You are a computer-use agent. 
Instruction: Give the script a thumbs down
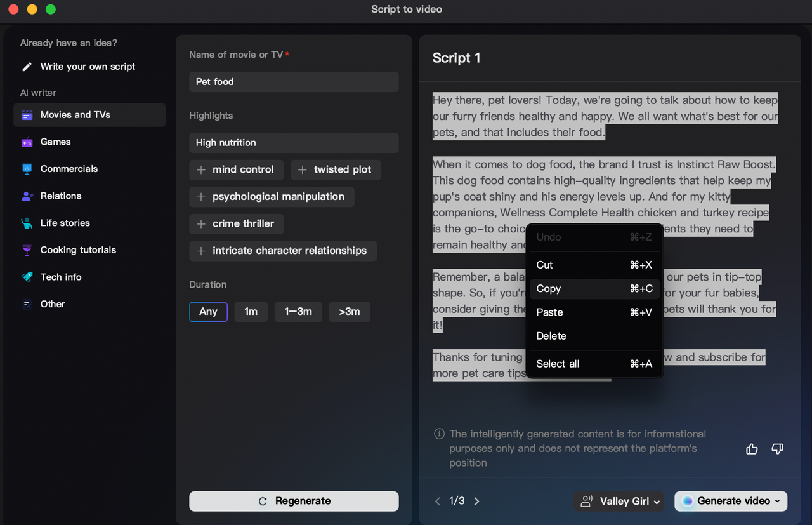tap(777, 448)
